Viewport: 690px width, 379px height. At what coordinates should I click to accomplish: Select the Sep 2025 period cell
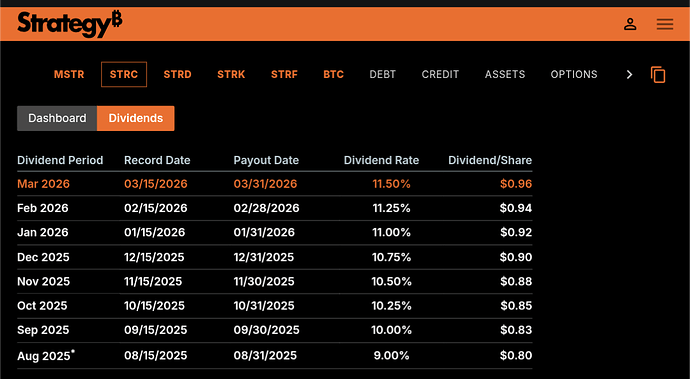[x=43, y=330]
